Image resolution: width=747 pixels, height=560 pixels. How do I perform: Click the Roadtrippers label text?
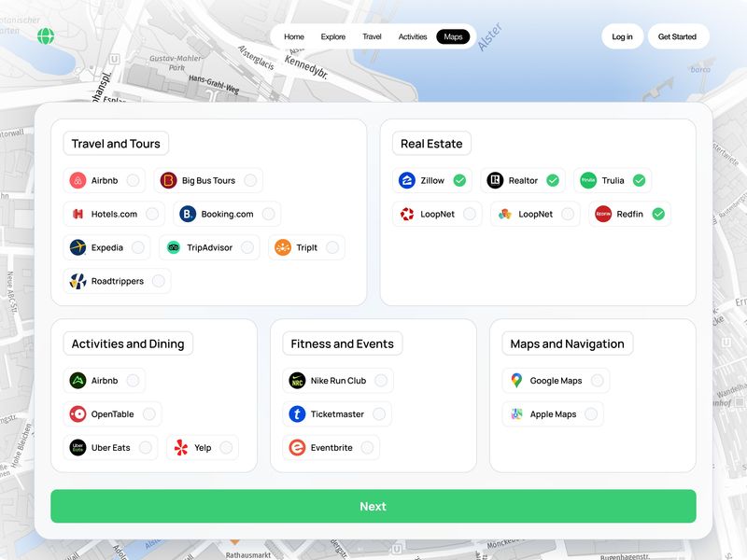[x=118, y=281]
